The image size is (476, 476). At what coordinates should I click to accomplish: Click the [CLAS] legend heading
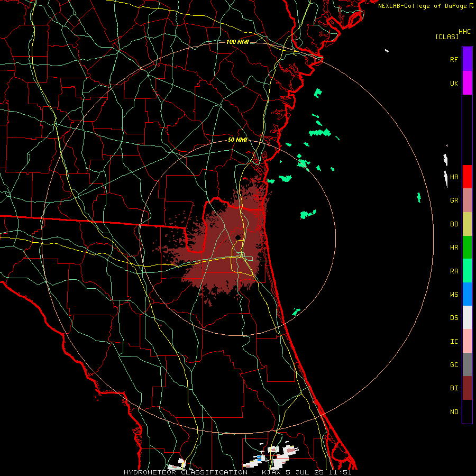(x=447, y=36)
